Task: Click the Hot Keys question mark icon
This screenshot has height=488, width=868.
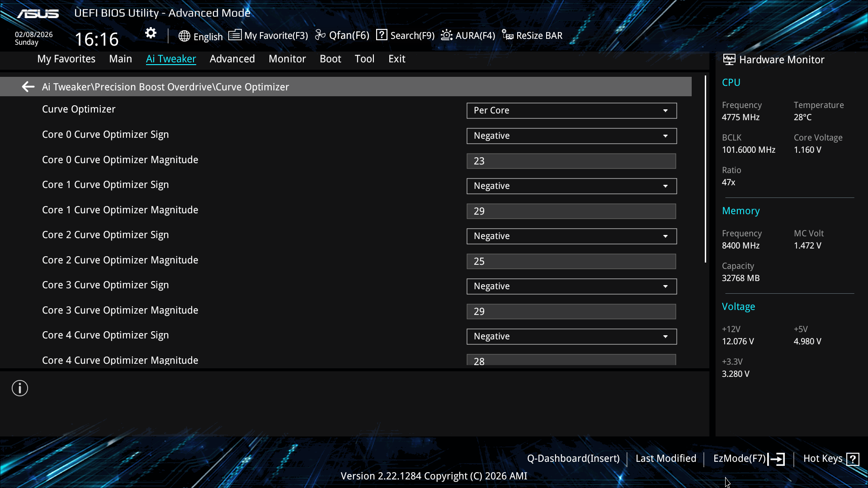Action: pyautogui.click(x=853, y=459)
